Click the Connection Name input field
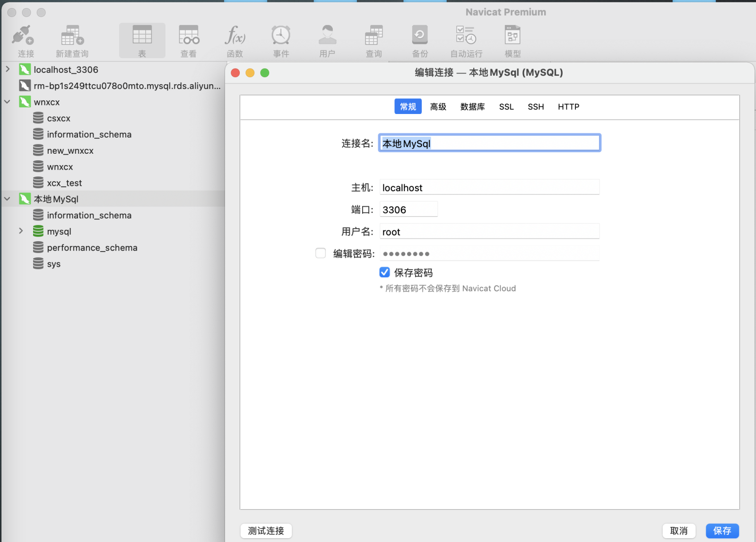This screenshot has width=756, height=542. (x=490, y=143)
